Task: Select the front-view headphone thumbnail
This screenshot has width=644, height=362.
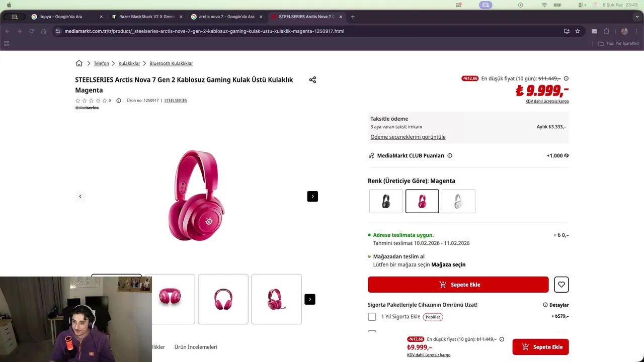Action: (x=223, y=299)
